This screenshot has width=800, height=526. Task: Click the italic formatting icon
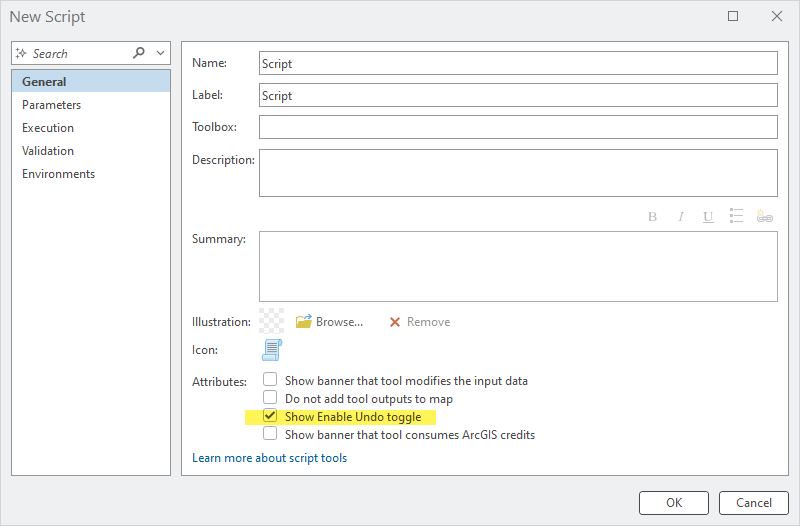coord(681,216)
